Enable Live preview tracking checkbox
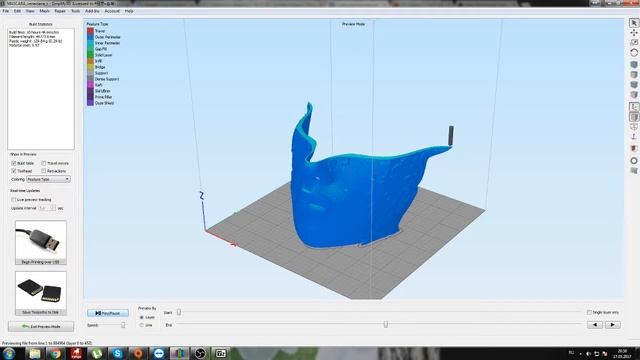Viewport: 640px width, 360px height. tap(14, 200)
